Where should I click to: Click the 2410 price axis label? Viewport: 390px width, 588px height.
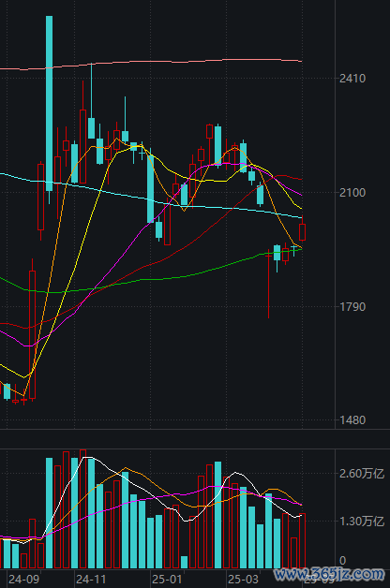[x=352, y=79]
